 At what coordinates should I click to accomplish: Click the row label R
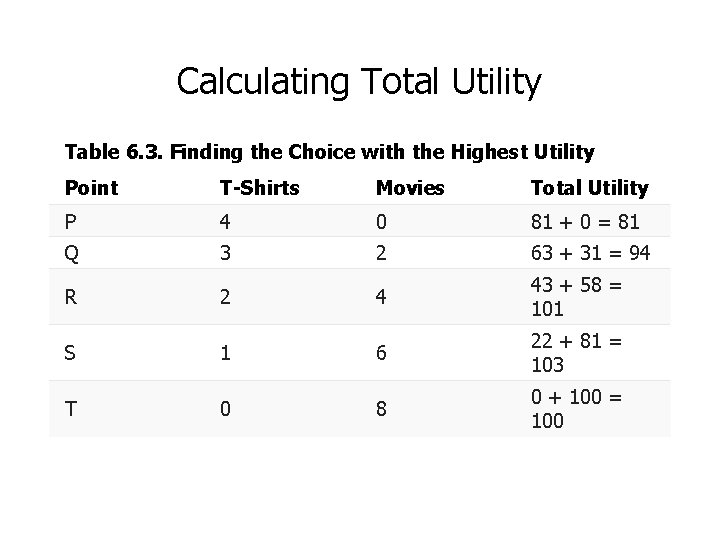click(71, 297)
